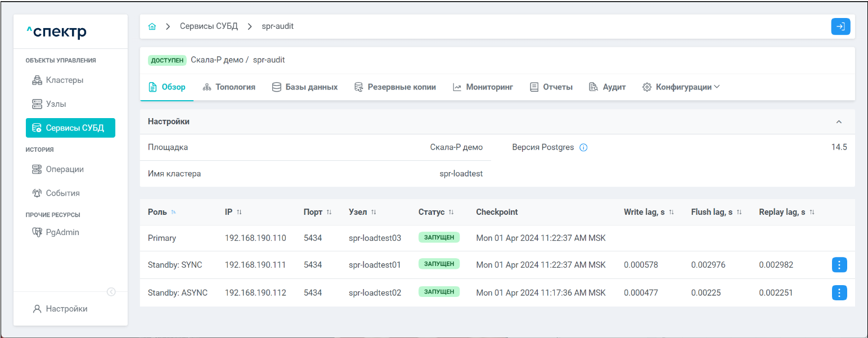This screenshot has height=338, width=868.
Task: Open actions menu for Standby: ASYNC row
Action: click(x=839, y=292)
